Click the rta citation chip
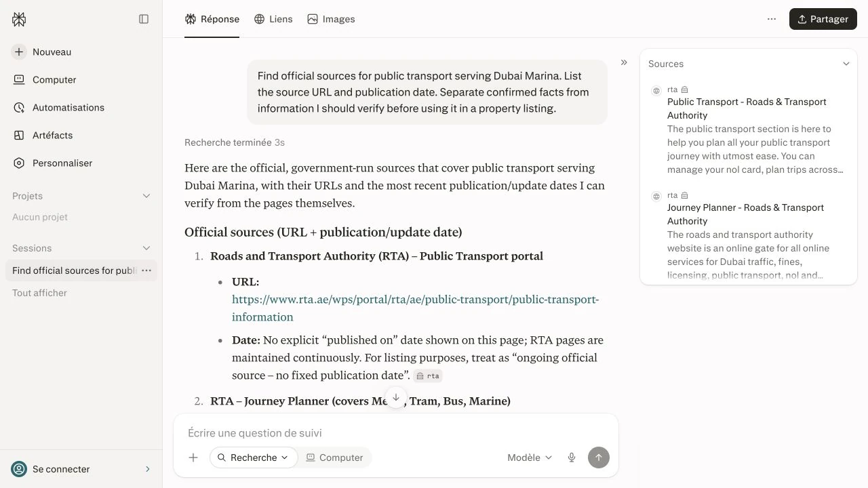The width and height of the screenshot is (868, 488). [428, 375]
